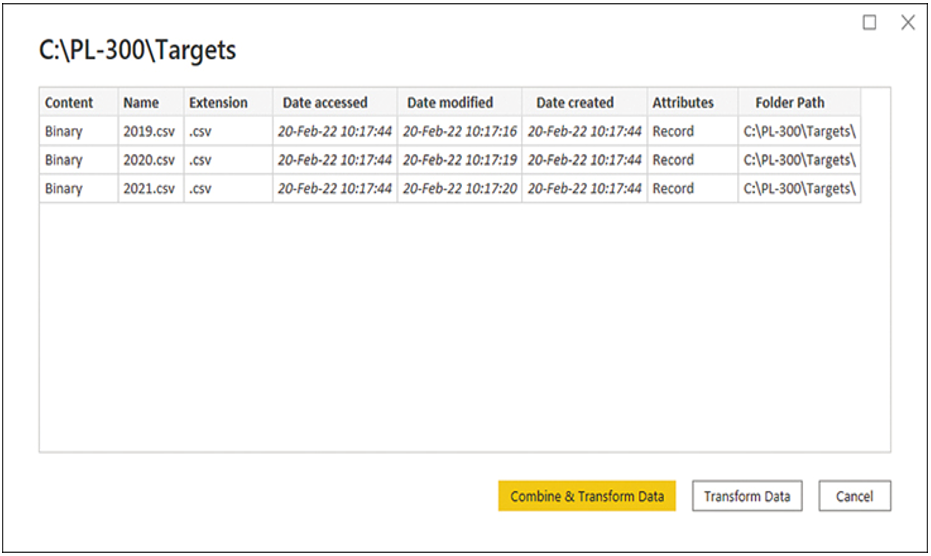The image size is (931, 556).
Task: Click the Transform Data button
Action: pos(747,496)
